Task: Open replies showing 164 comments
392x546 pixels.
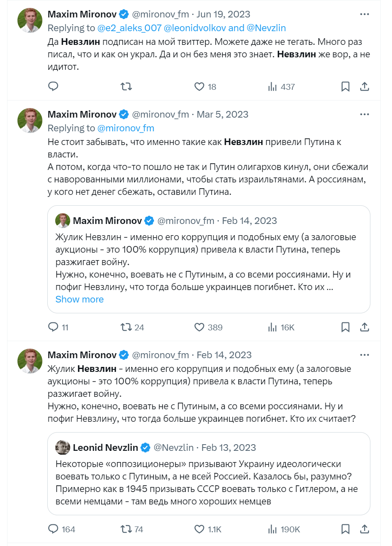Action: point(53,529)
